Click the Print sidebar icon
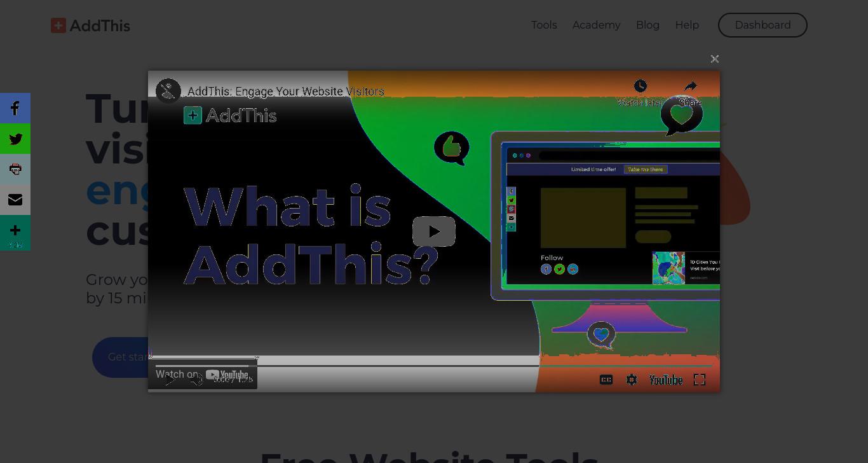This screenshot has width=868, height=463. pyautogui.click(x=15, y=169)
